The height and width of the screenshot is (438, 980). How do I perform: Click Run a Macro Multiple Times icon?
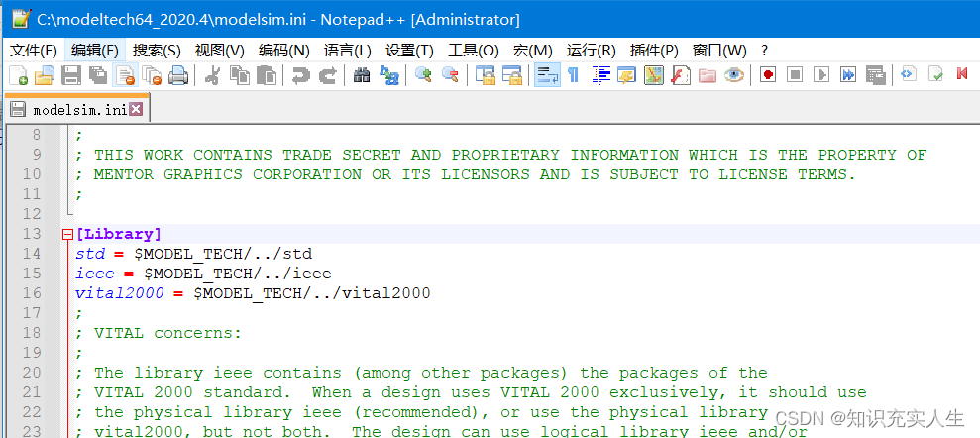tap(848, 75)
